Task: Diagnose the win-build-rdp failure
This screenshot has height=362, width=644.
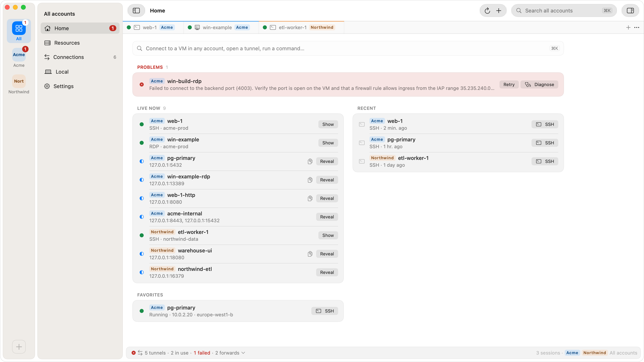Action: (539, 84)
